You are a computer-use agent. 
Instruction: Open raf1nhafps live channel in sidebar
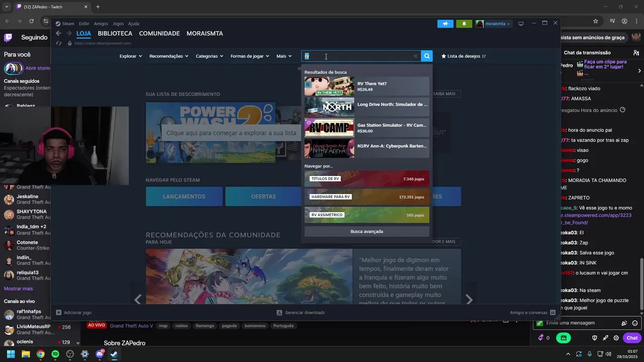(x=28, y=315)
